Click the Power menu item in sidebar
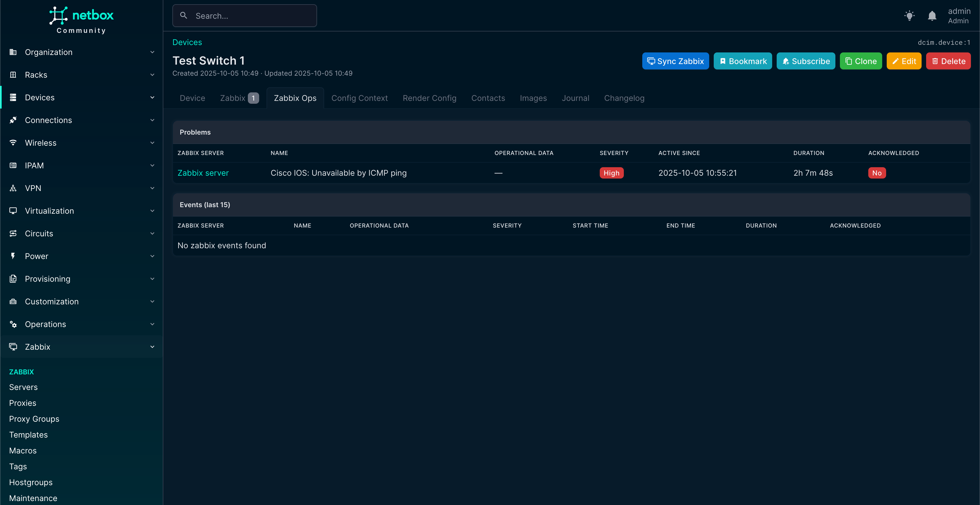Screen dimensions: 980x505 coord(81,256)
